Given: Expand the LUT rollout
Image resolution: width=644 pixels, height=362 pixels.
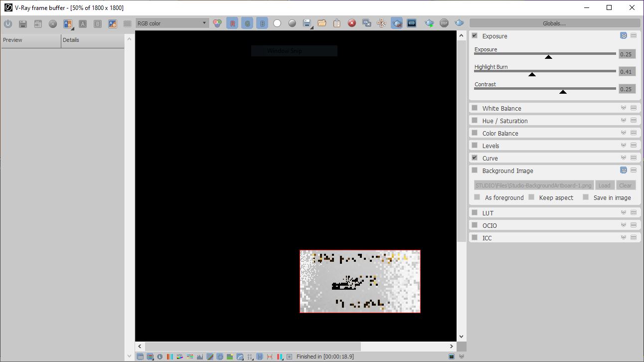Looking at the screenshot, I should point(624,213).
